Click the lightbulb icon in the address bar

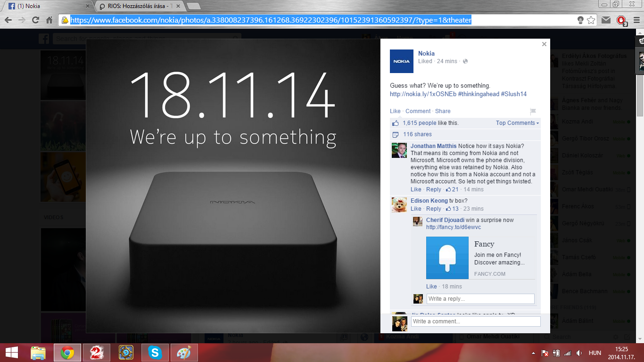point(581,20)
